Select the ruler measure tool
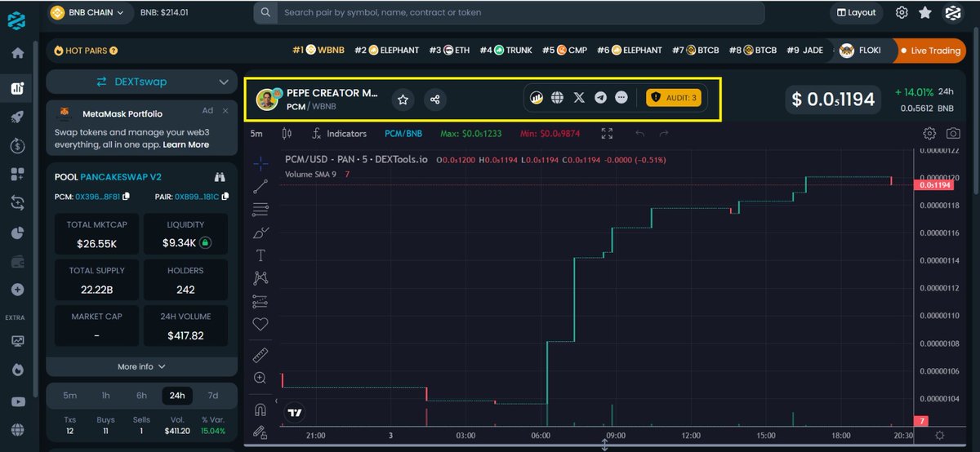The width and height of the screenshot is (980, 452). pos(261,355)
